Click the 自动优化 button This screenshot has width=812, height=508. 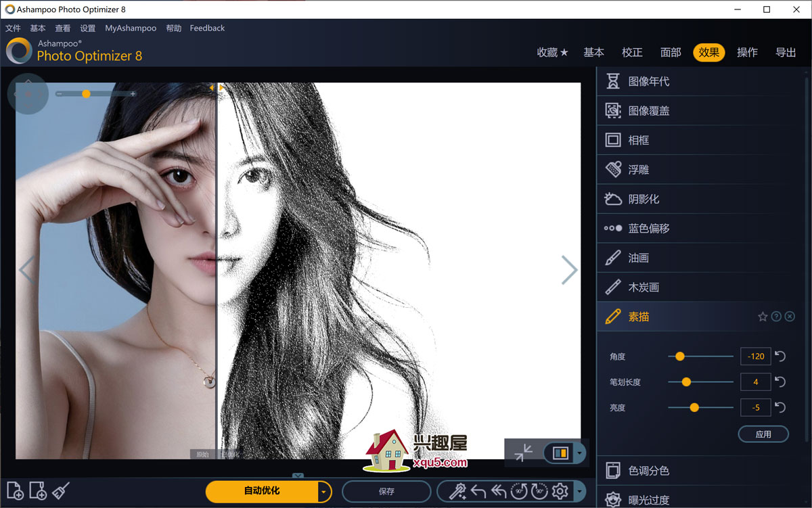(x=262, y=492)
